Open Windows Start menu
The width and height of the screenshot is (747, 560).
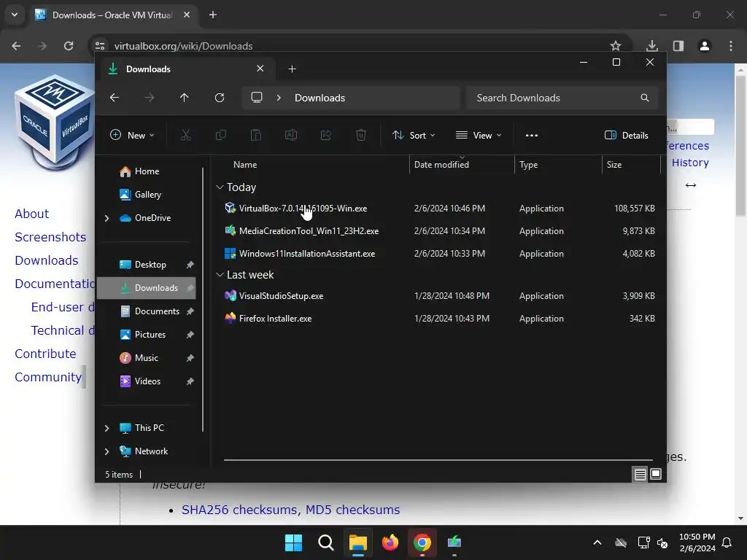click(x=293, y=542)
